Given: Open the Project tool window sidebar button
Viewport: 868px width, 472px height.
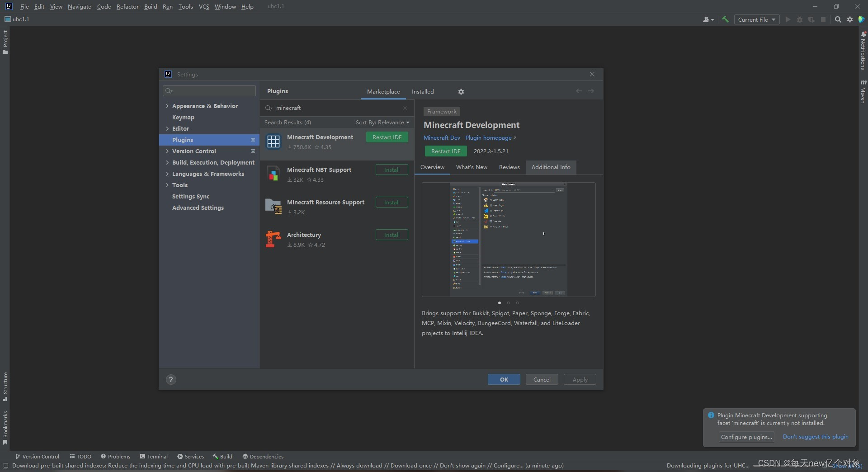Looking at the screenshot, I should tap(5, 42).
